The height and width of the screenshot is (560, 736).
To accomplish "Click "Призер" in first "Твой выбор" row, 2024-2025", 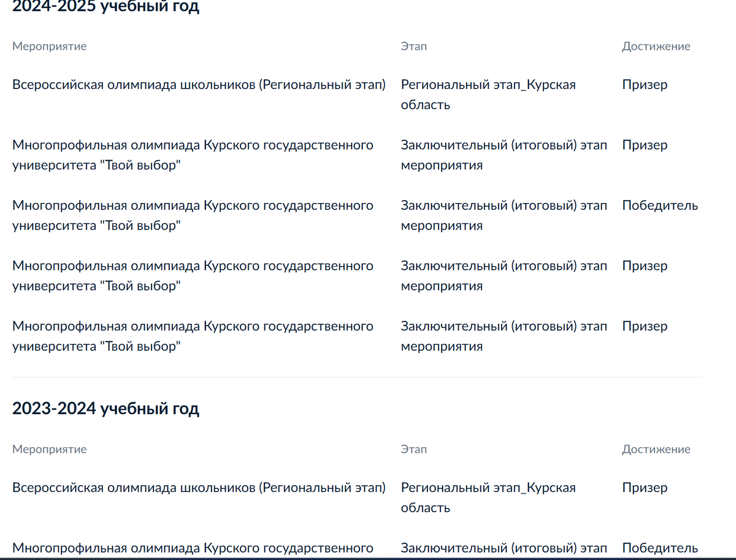I will click(645, 145).
